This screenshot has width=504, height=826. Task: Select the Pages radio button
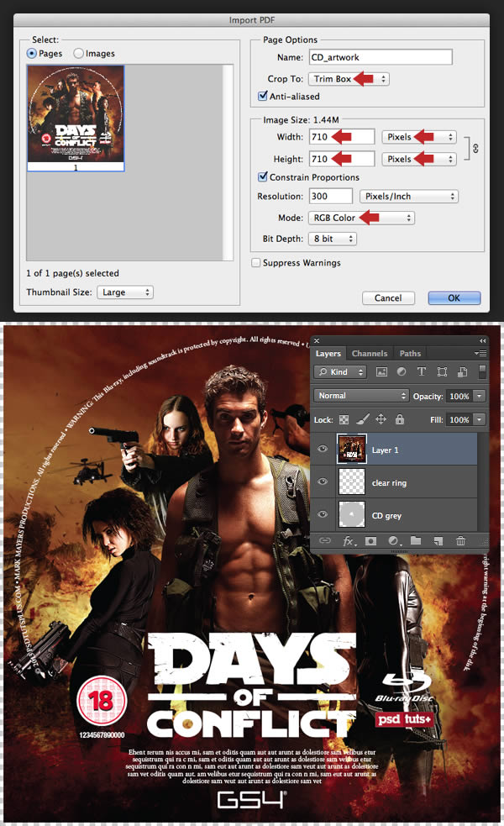(x=32, y=53)
